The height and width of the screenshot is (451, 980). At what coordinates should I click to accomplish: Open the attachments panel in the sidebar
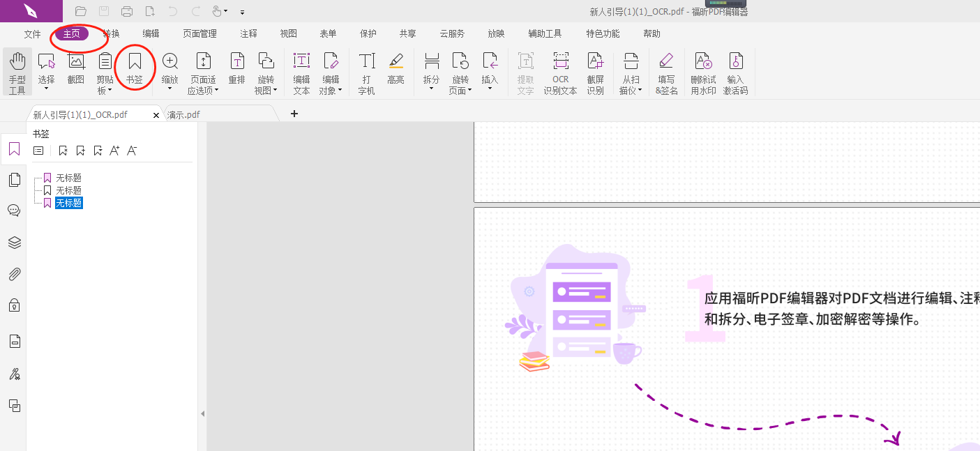[14, 274]
